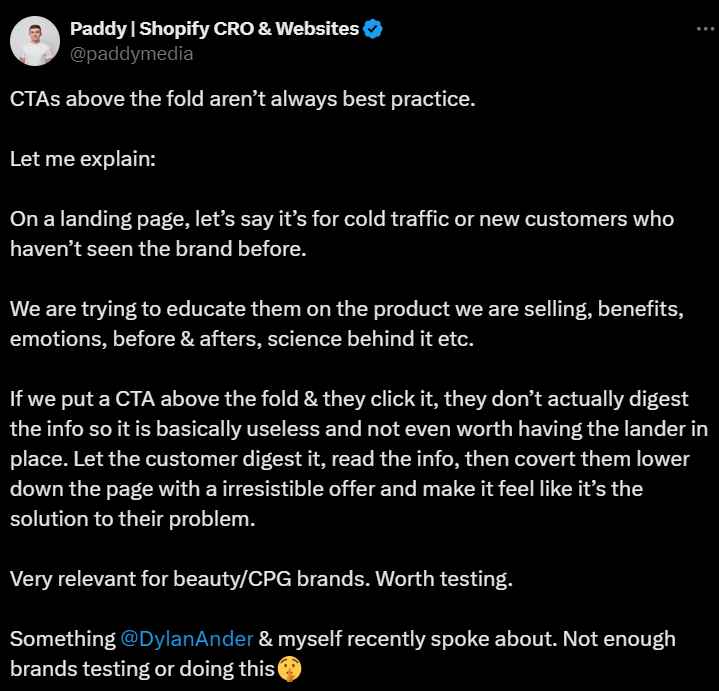Click the line 'haven't seen the brand before.'

click(x=158, y=249)
